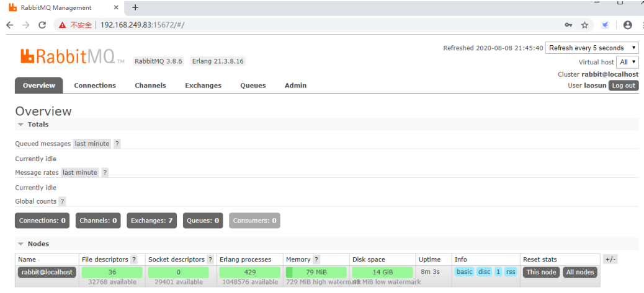
Task: Switch to the Connections tab
Action: point(95,85)
